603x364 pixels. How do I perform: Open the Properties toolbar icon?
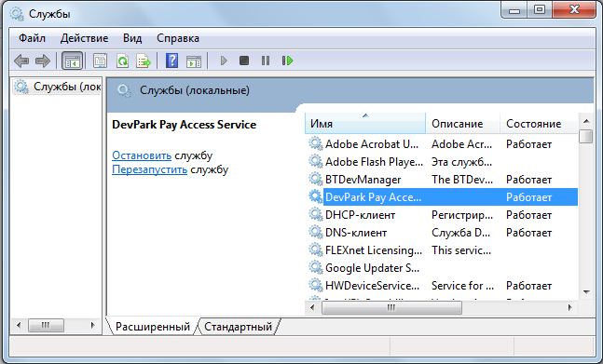pyautogui.click(x=100, y=61)
